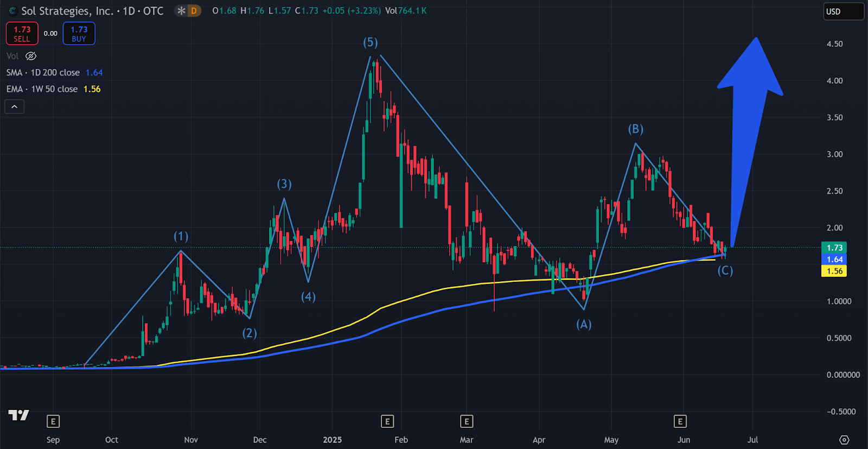Viewport: 868px width, 449px height.
Task: Click the high value H1.76
Action: tap(252, 11)
